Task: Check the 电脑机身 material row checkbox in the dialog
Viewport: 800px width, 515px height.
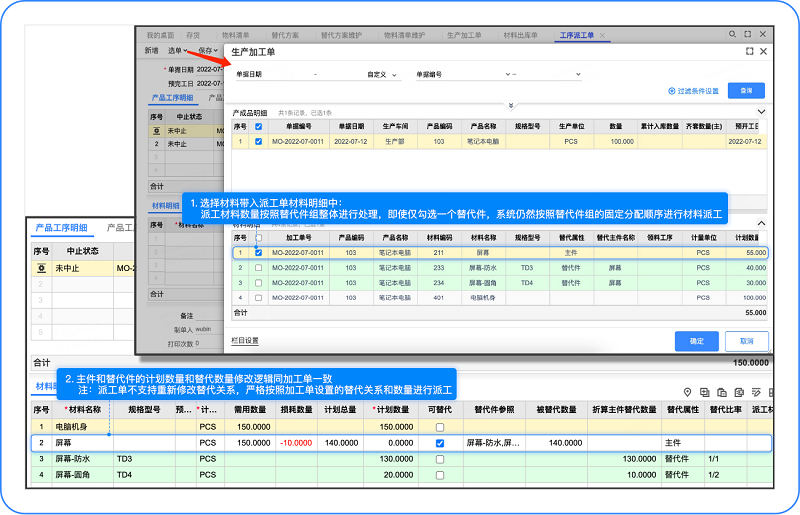Action: (x=259, y=298)
